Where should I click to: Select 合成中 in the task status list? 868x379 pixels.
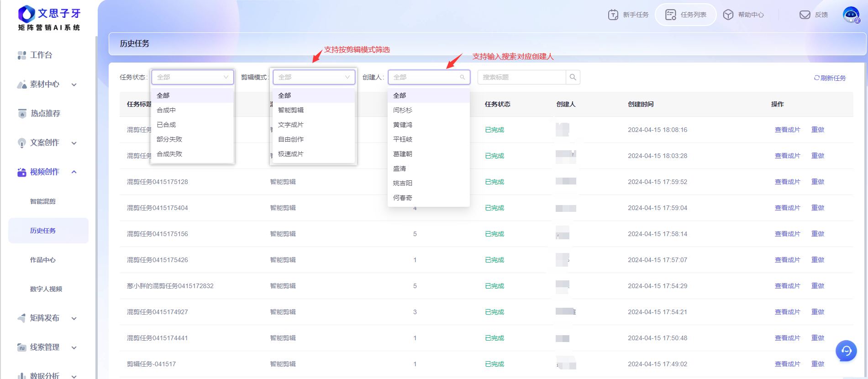click(193, 110)
